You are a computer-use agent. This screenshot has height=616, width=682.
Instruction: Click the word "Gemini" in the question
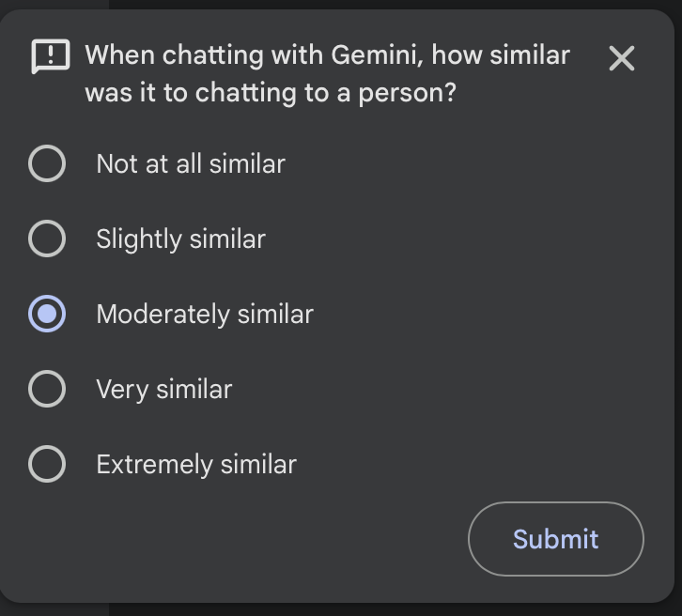pos(377,55)
